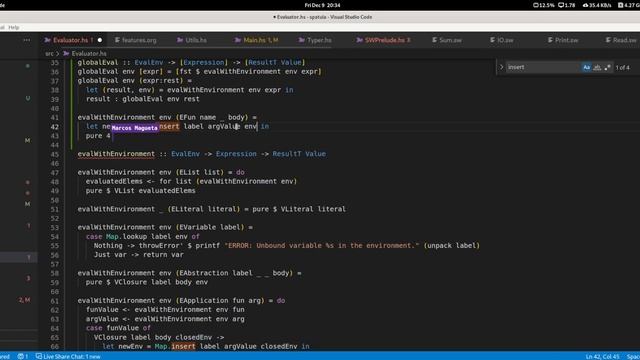Click the Haskell icon on Main.hs tab
This screenshot has height=360, width=640.
(x=238, y=40)
